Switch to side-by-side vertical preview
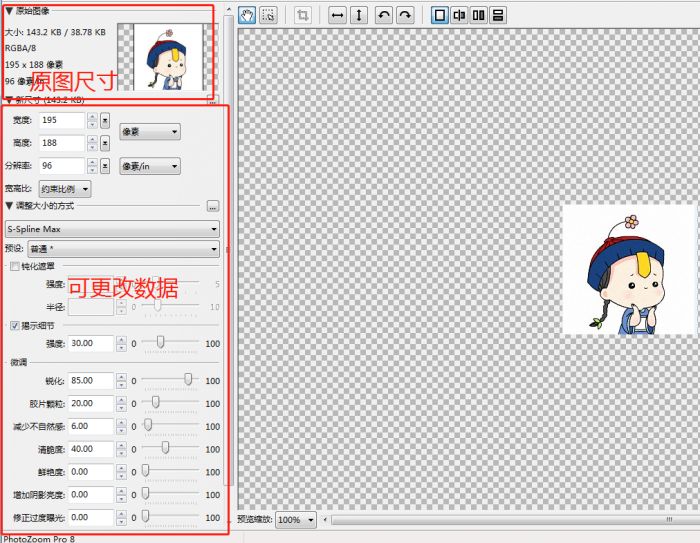Image resolution: width=700 pixels, height=543 pixels. (x=479, y=15)
